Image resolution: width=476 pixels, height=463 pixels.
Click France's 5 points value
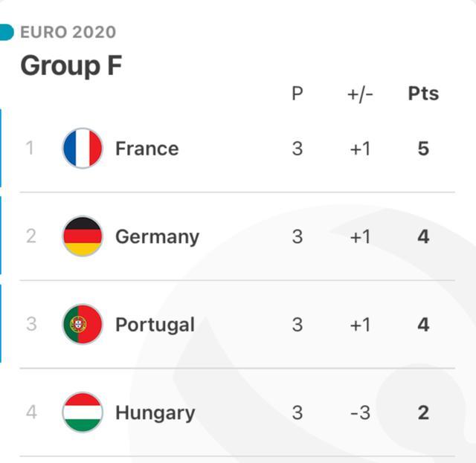pos(423,149)
